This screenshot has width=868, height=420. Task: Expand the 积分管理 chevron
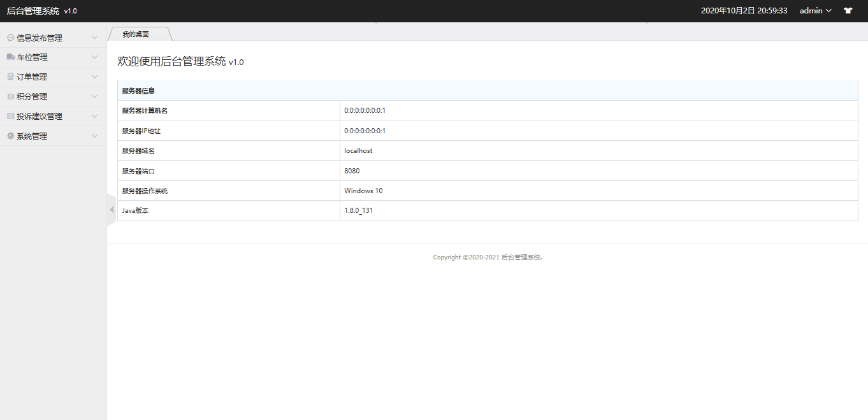(95, 97)
